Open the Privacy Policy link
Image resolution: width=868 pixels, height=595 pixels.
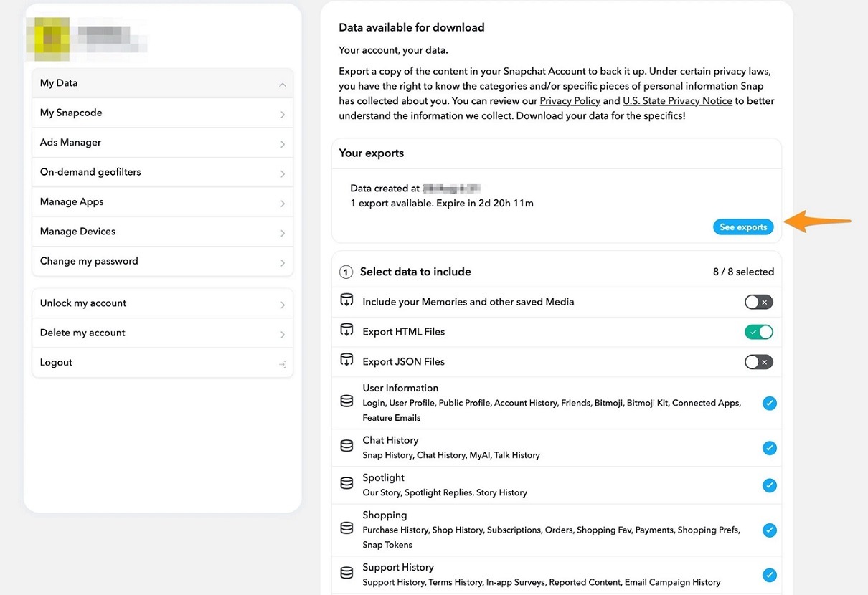570,101
